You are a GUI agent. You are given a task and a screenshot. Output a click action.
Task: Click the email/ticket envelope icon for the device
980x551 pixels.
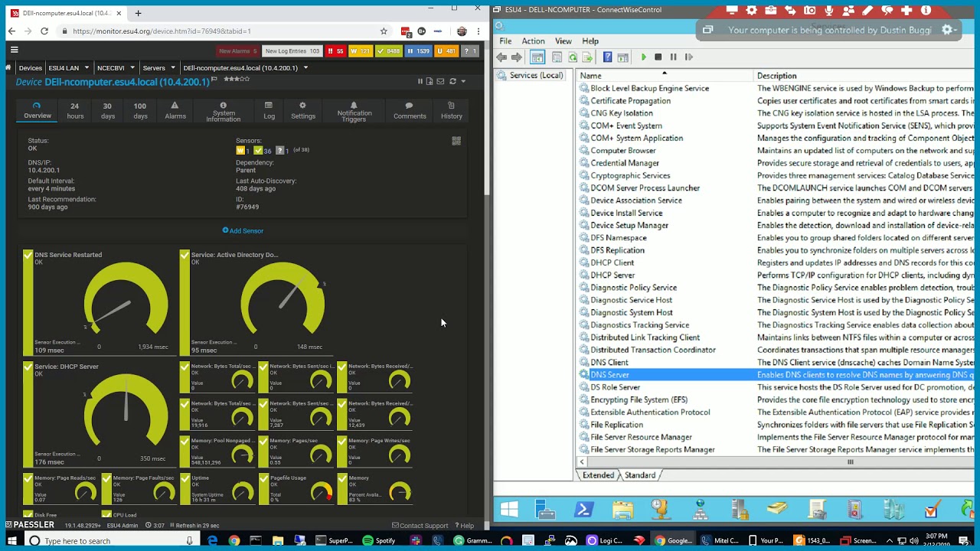[x=440, y=81]
